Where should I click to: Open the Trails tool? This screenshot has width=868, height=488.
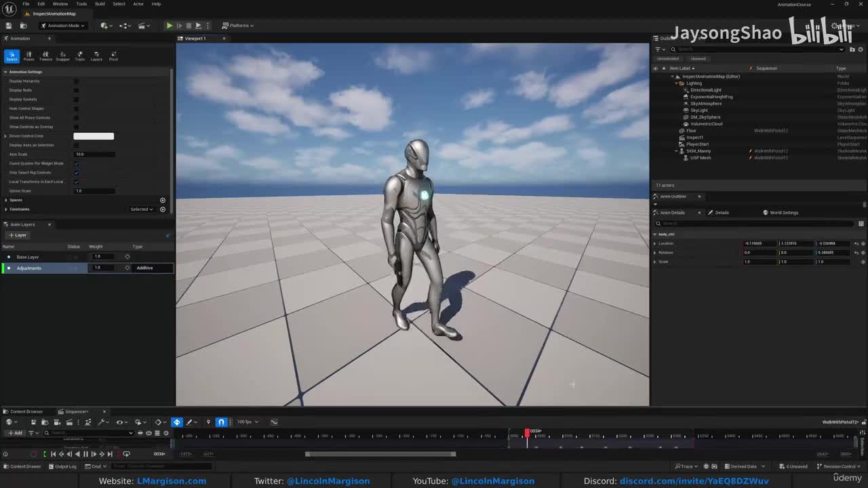(79, 56)
